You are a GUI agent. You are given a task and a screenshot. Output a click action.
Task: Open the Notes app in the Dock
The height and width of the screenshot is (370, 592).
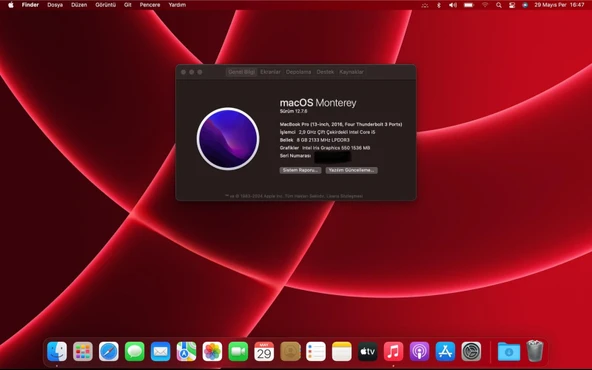342,352
